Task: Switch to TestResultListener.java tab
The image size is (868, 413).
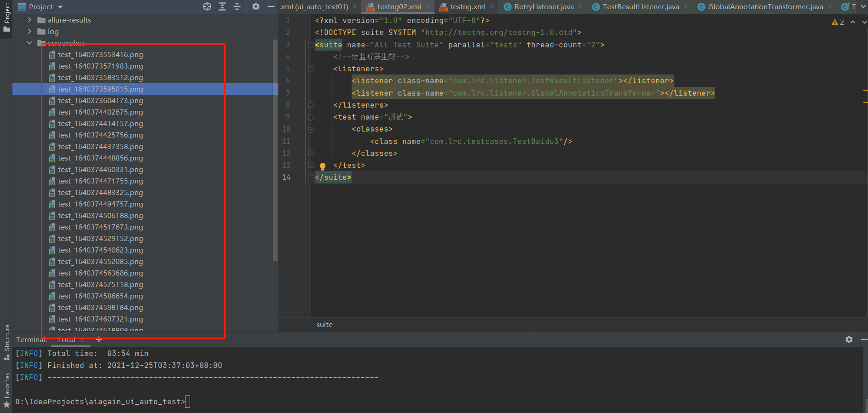Action: [641, 6]
